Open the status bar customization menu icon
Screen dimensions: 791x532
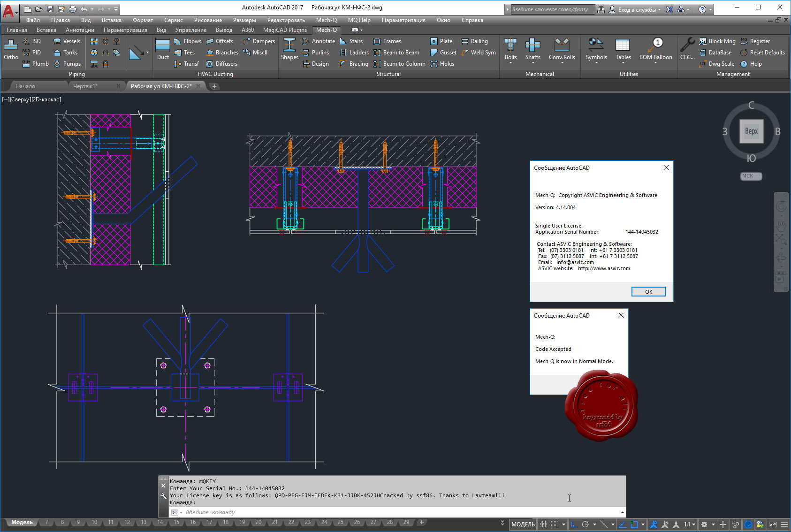pos(784,524)
